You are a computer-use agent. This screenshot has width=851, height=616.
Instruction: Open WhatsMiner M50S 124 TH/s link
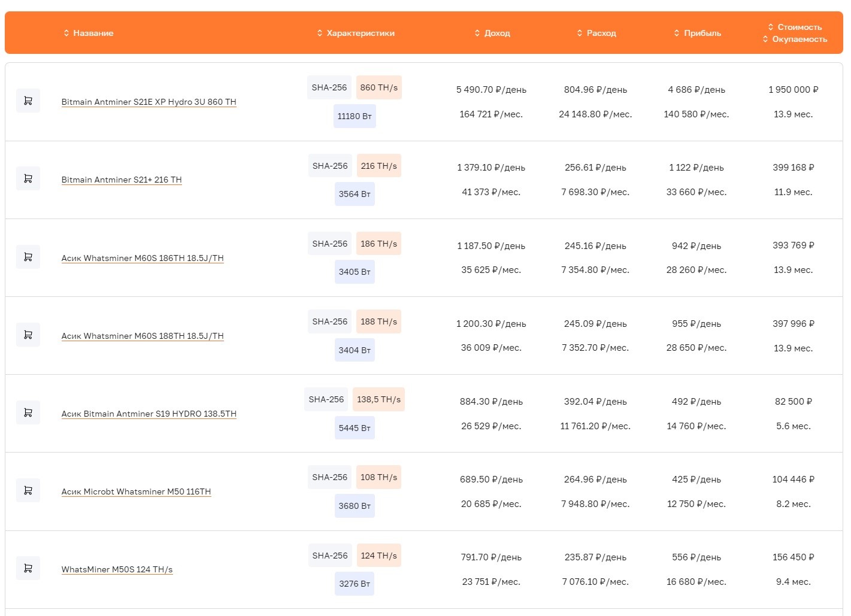click(x=117, y=569)
